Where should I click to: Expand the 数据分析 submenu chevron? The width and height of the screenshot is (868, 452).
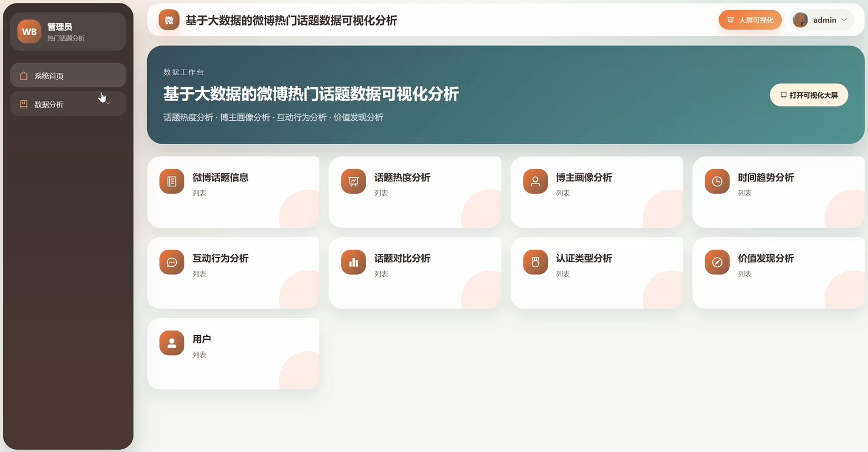click(x=108, y=104)
